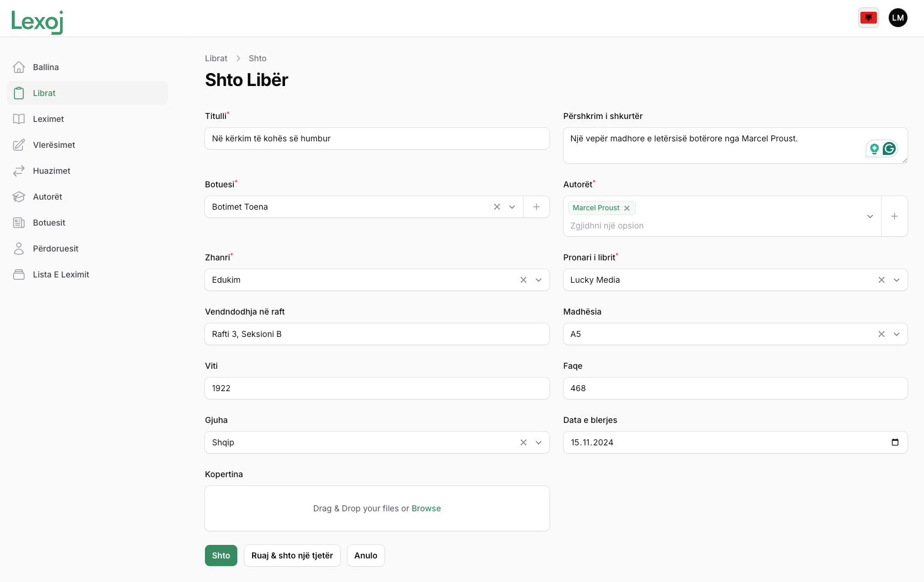The image size is (924, 582).
Task: Click the Grammarly icon in description field
Action: (889, 148)
